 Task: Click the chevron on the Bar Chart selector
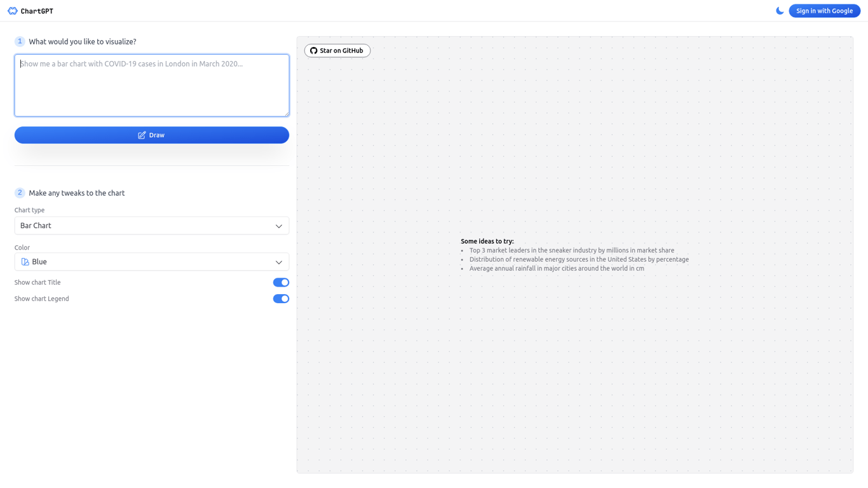tap(278, 226)
